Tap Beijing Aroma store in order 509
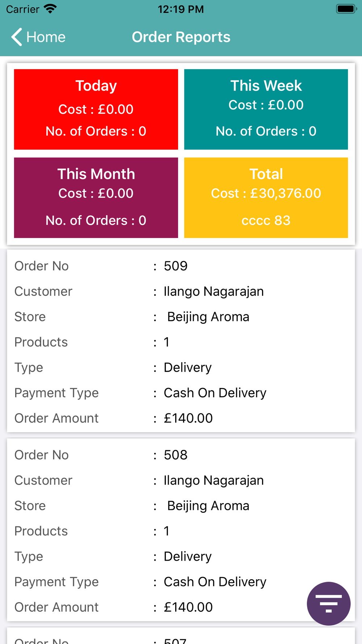Image resolution: width=362 pixels, height=644 pixels. pyautogui.click(x=208, y=317)
